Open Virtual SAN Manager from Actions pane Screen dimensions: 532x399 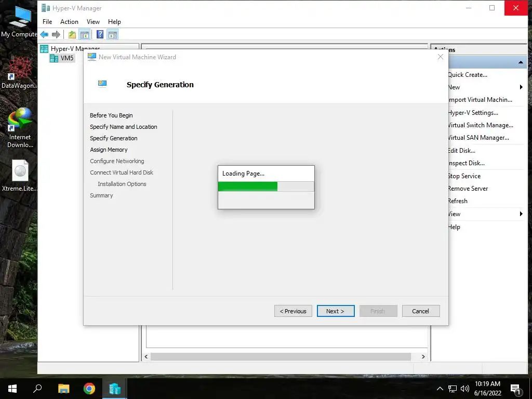pyautogui.click(x=478, y=138)
